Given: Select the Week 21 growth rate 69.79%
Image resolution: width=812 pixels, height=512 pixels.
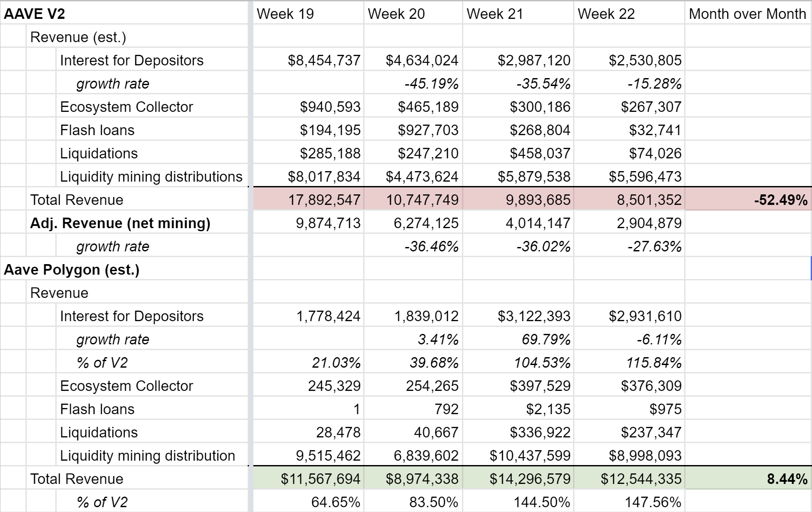Looking at the screenshot, I should coord(518,339).
